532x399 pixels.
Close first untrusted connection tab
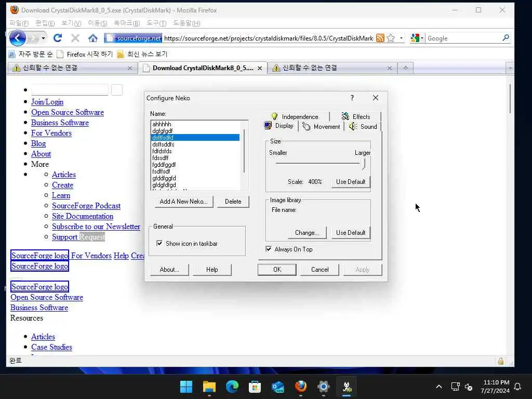pos(129,68)
